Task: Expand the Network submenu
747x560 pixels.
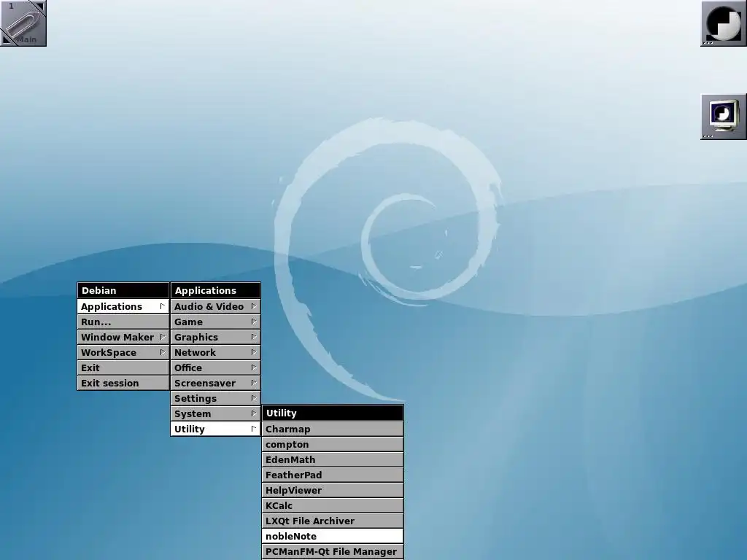Action: [215, 352]
